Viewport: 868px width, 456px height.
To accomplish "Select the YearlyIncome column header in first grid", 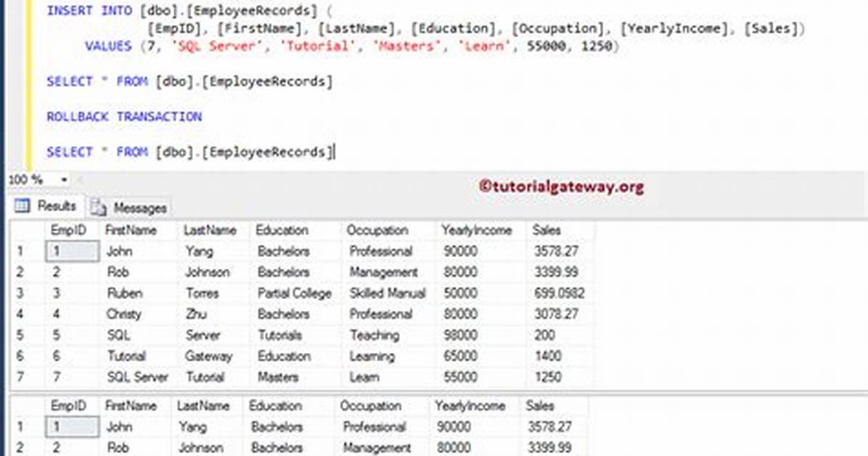I will (x=477, y=230).
